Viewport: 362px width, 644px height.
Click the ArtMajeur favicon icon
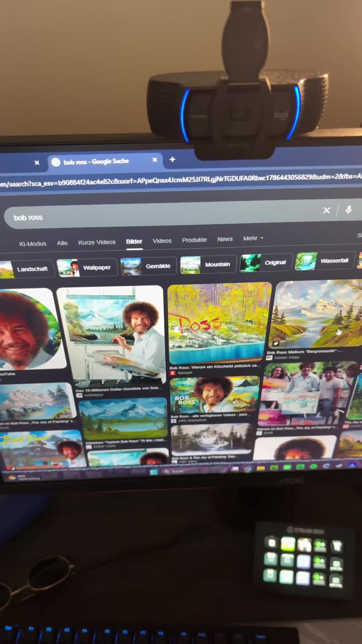79,395
